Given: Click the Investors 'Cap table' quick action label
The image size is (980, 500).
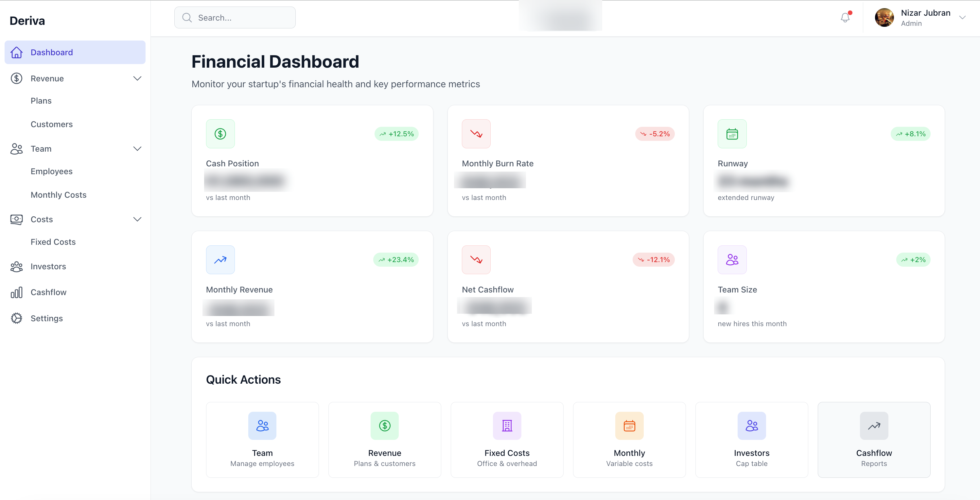Looking at the screenshot, I should click(752, 463).
